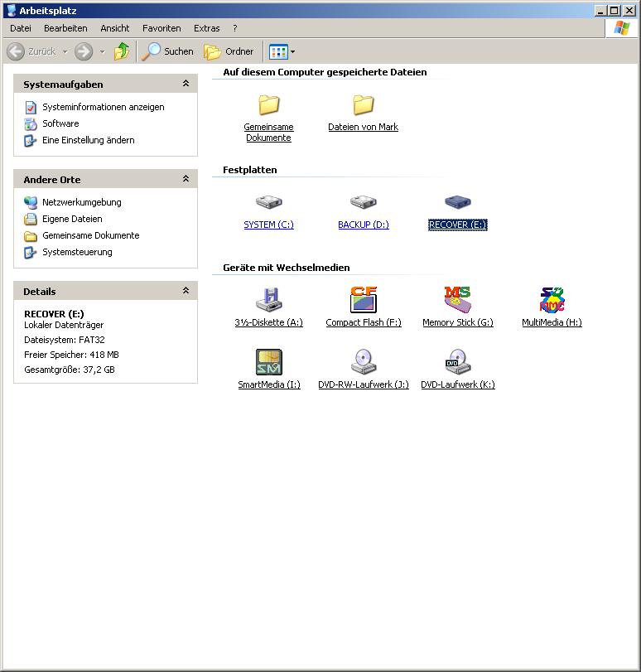Image resolution: width=641 pixels, height=672 pixels.
Task: Select the BACKUP (D:) hard drive icon
Action: (x=363, y=201)
